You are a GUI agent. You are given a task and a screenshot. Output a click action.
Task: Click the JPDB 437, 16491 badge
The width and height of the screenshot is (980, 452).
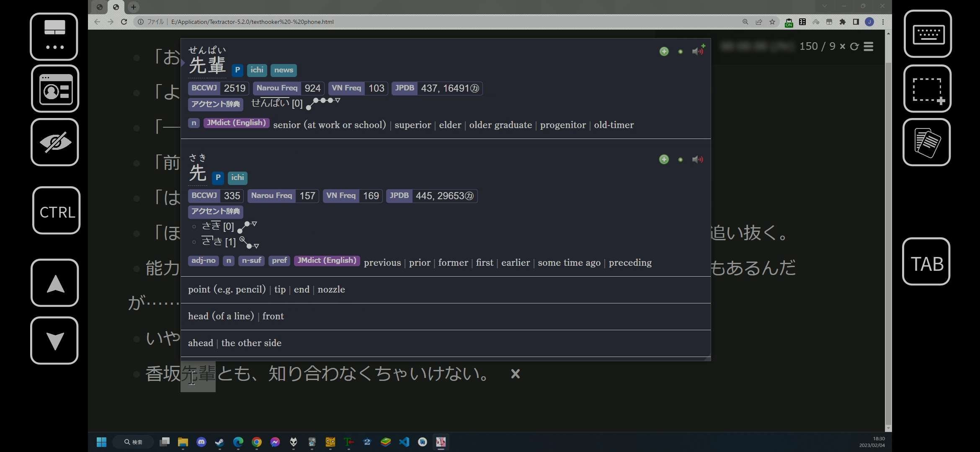coord(437,88)
